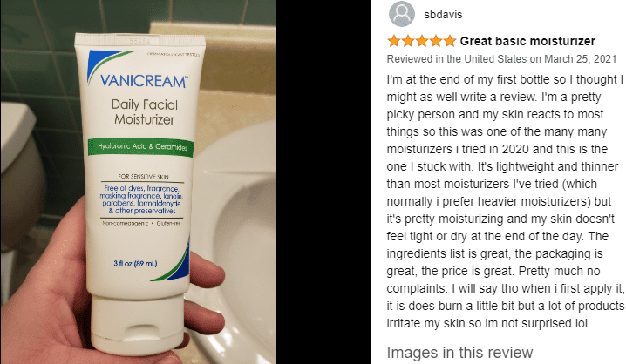This screenshot has height=364, width=626.
Task: Click the Non-comedogenic Gluten-free line on tube
Action: pos(141,223)
